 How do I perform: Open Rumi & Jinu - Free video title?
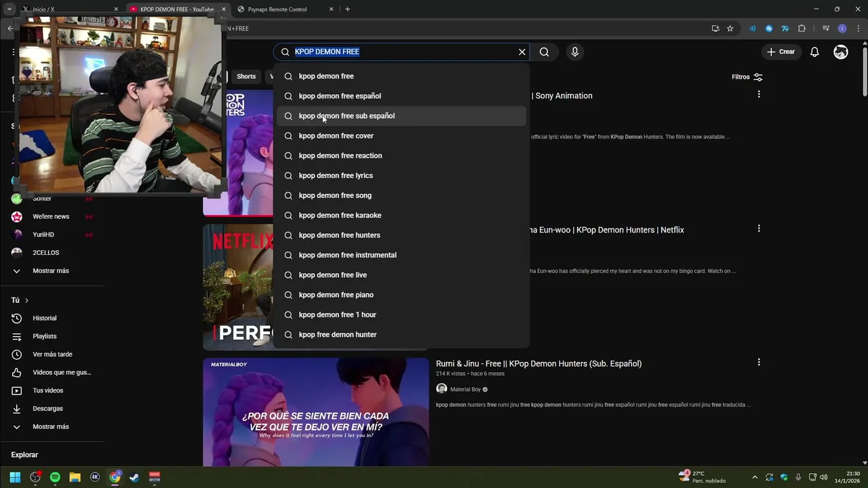click(538, 364)
